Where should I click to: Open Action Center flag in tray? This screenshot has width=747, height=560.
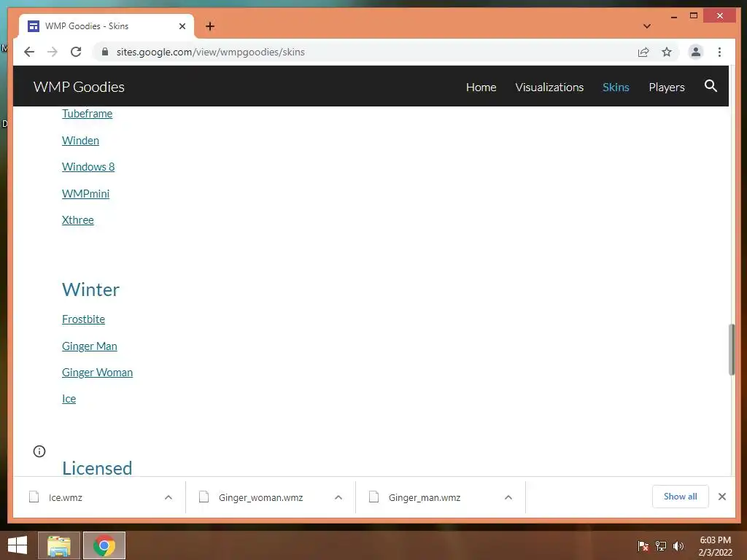point(643,545)
